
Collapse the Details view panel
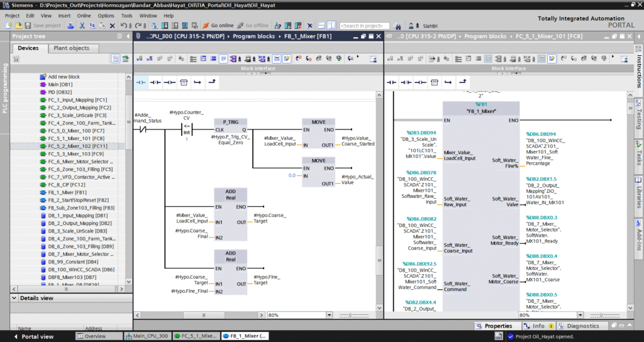[x=14, y=297]
